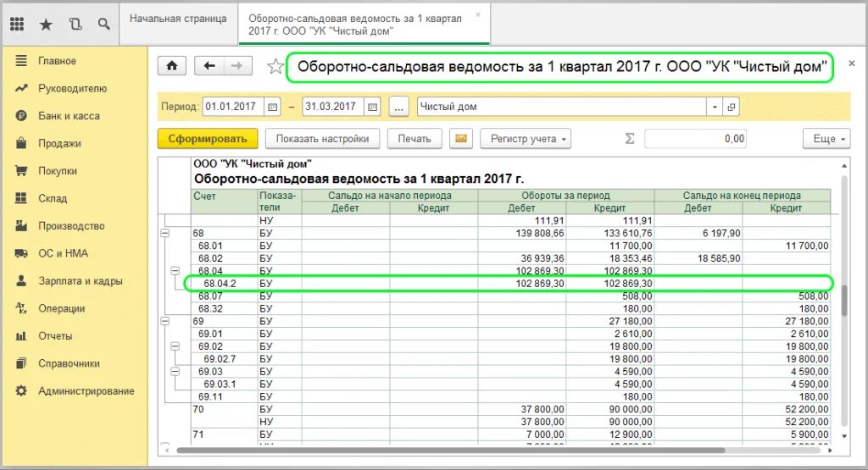Click the Зарплата и кадры person icon

click(x=21, y=281)
